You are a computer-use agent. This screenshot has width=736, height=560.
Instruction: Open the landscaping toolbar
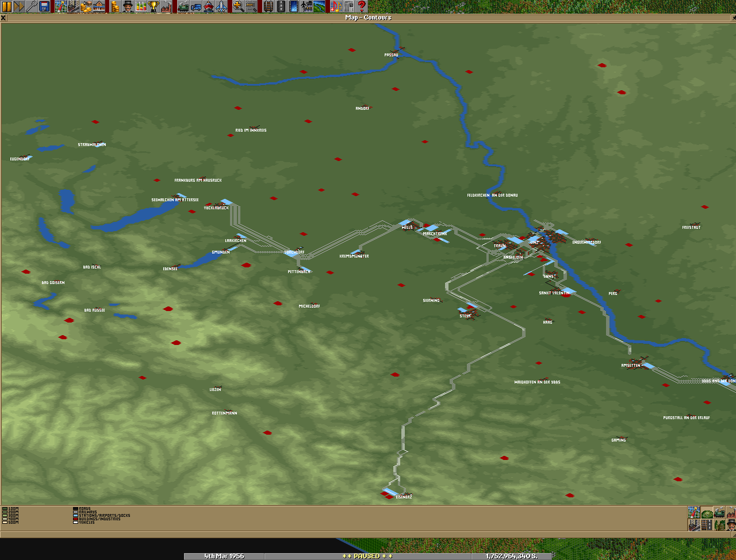[x=319, y=7]
